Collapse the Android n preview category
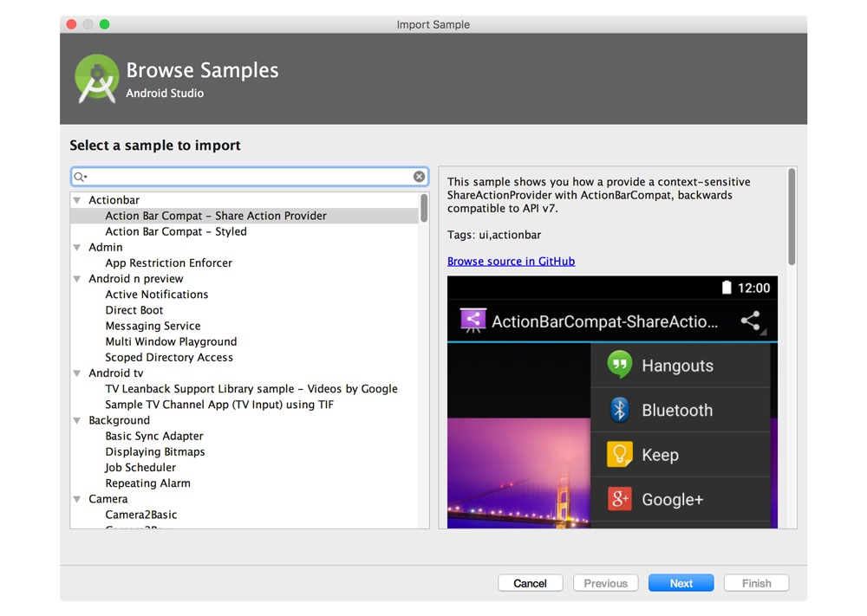Image resolution: width=867 pixels, height=616 pixels. tap(78, 279)
